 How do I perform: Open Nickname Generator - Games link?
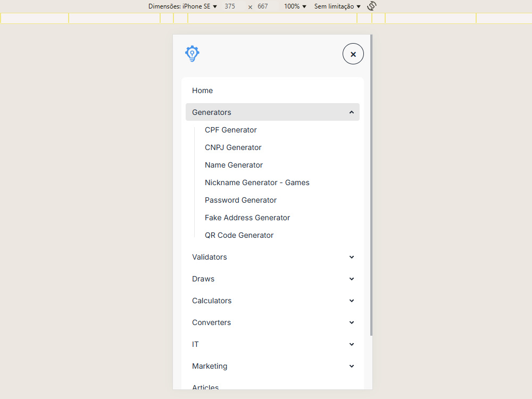coord(257,182)
